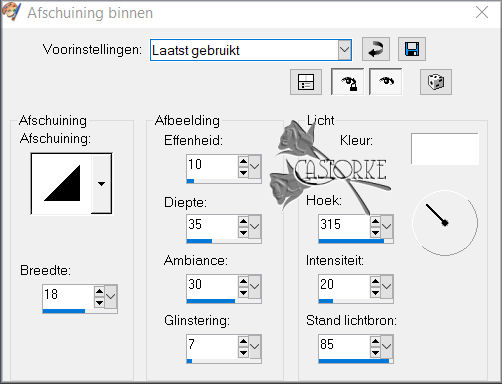
Task: Toggle the auto proof eye-lock icon
Action: point(347,82)
